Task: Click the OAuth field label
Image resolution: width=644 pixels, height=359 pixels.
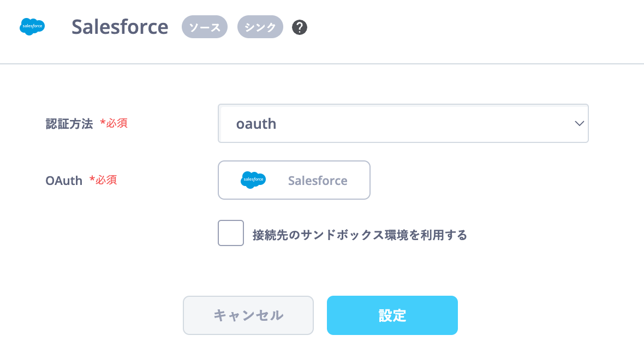Action: tap(64, 181)
